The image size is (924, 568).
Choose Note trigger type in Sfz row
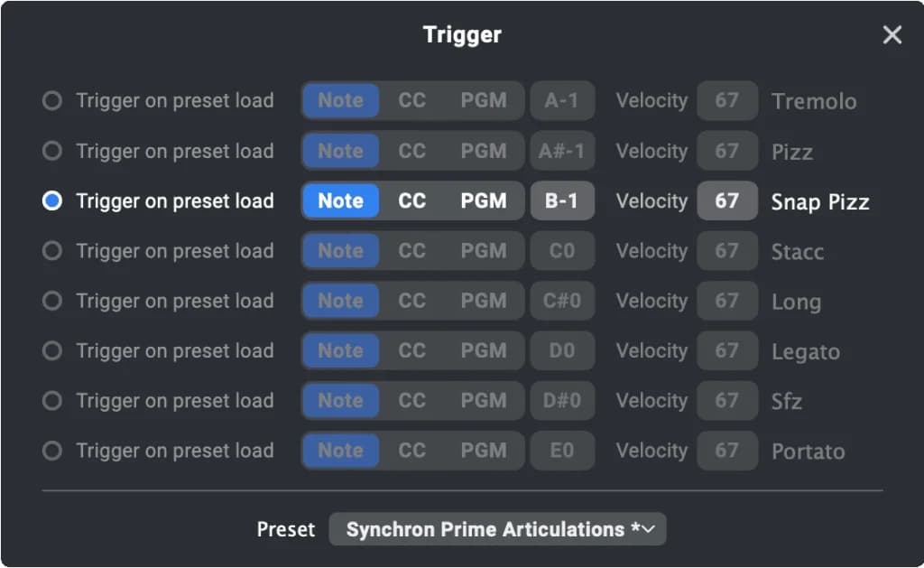pos(340,401)
